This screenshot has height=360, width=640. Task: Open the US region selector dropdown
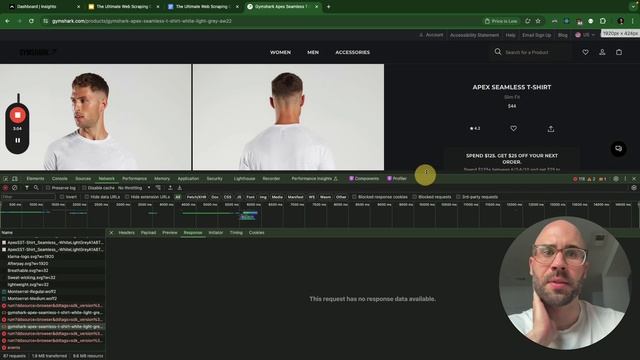pos(585,35)
